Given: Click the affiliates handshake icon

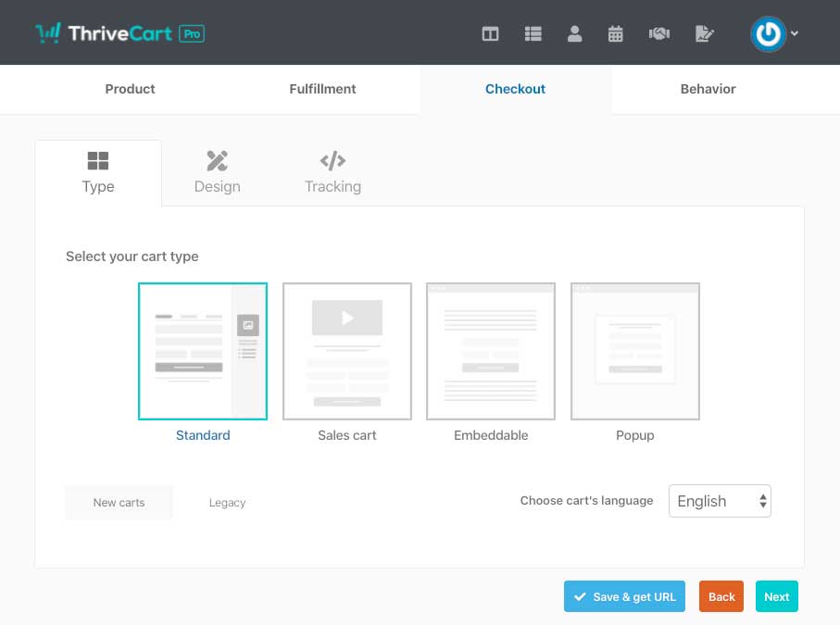Looking at the screenshot, I should pos(658,31).
